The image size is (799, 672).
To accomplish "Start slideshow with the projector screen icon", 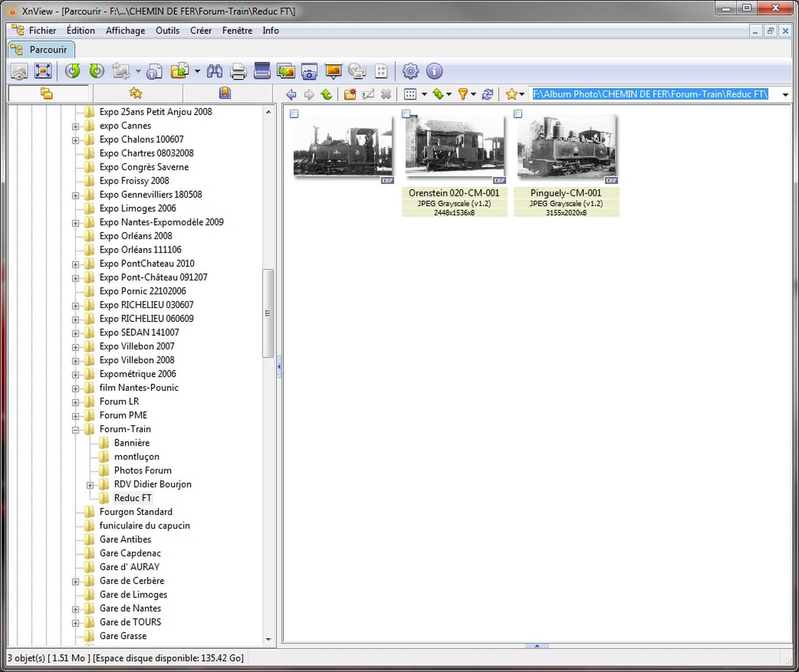I will [x=333, y=71].
